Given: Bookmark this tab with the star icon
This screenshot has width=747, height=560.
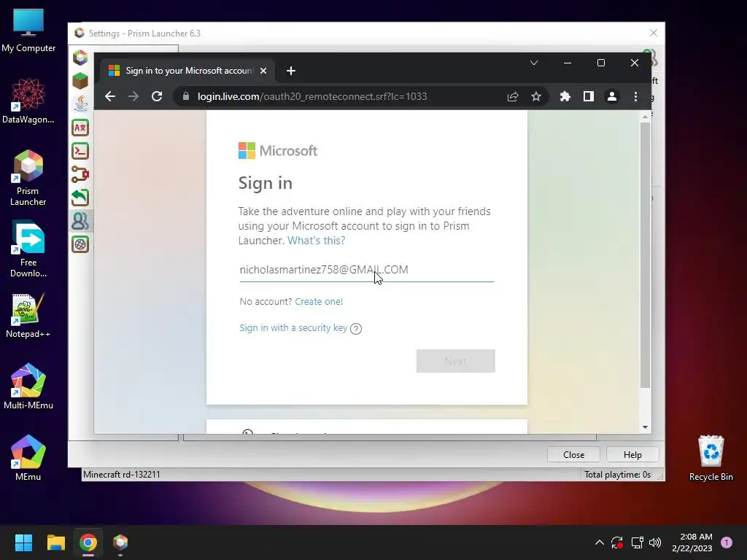Looking at the screenshot, I should coord(536,97).
